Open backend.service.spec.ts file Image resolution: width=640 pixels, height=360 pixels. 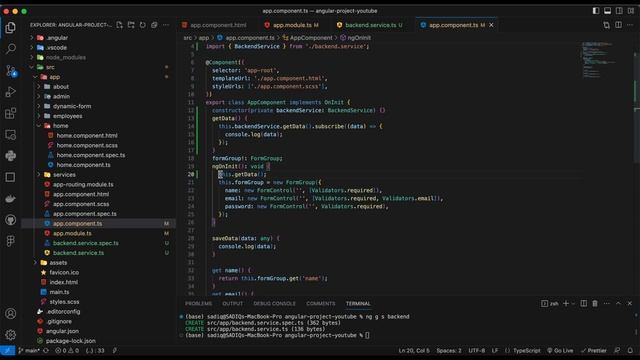(85, 243)
